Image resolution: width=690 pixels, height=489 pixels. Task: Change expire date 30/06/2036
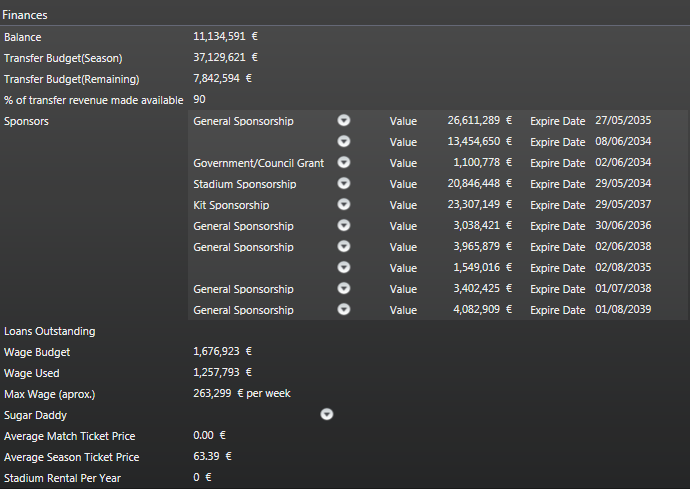click(x=623, y=225)
